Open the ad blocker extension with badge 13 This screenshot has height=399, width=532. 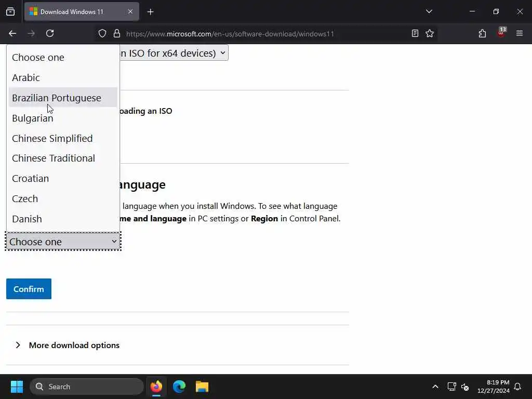[x=501, y=33]
